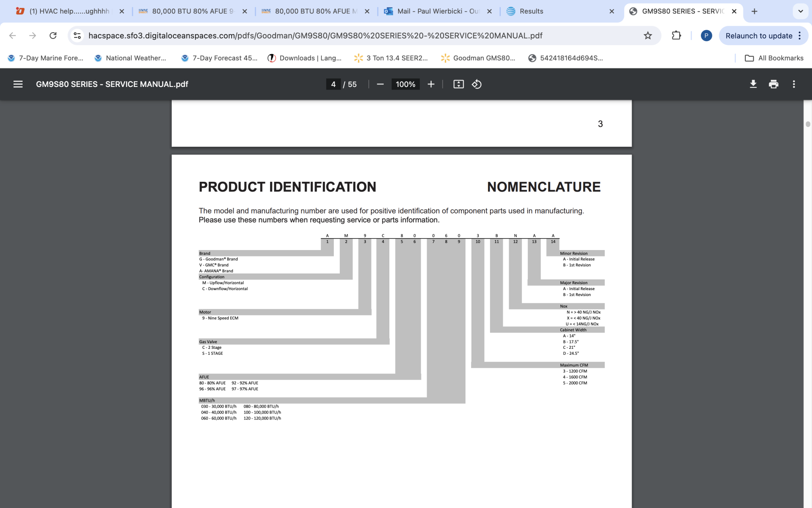Screen dimensions: 812x508
Task: Click the '3 - 1200 CFM' text
Action: (575, 371)
